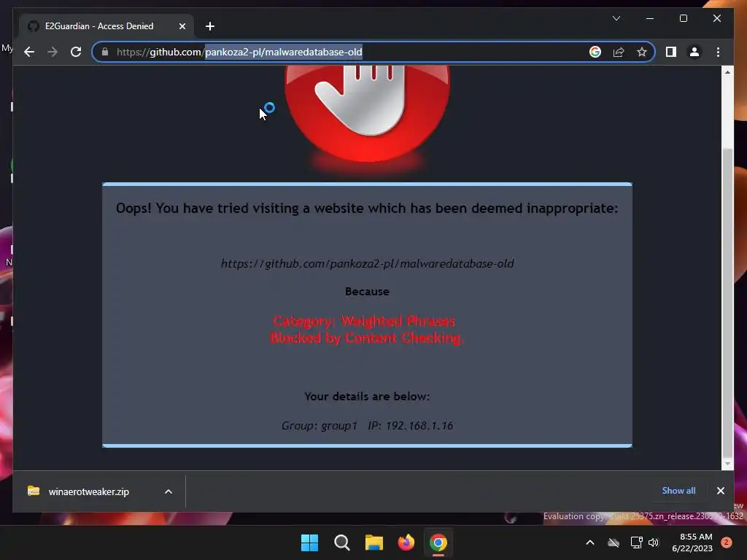The image size is (747, 560).
Task: Click 'Category: Weighted Phrases' text
Action: tap(365, 321)
